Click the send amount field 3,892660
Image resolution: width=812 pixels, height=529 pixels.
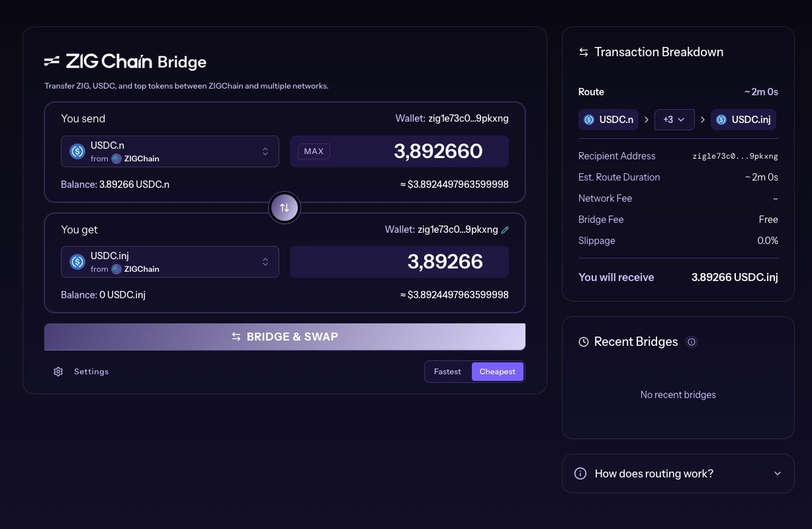[x=400, y=151]
